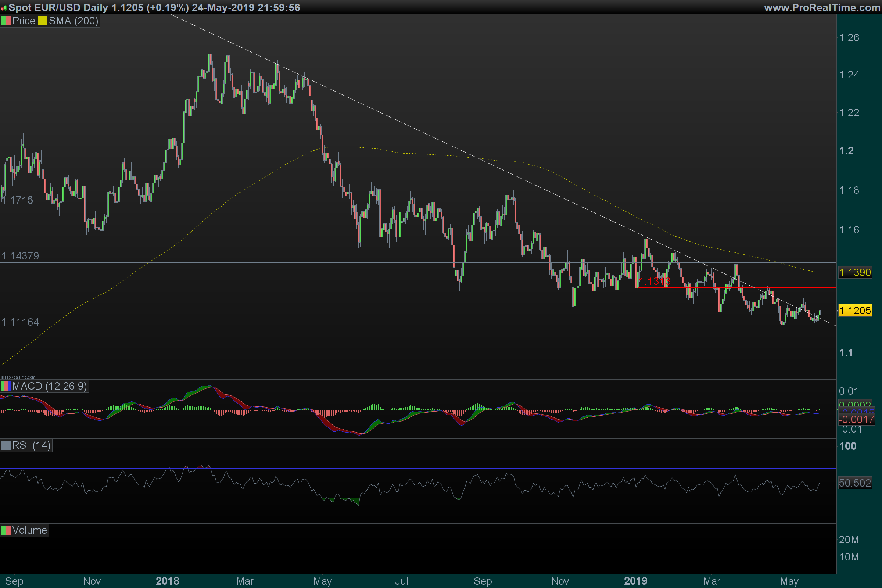This screenshot has width=882, height=588.
Task: Click the 1.1390 SMA value tag
Action: pyautogui.click(x=855, y=272)
